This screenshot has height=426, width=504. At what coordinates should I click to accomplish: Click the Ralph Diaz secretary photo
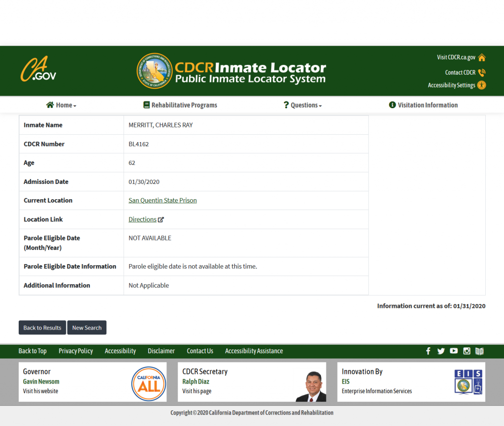point(311,386)
